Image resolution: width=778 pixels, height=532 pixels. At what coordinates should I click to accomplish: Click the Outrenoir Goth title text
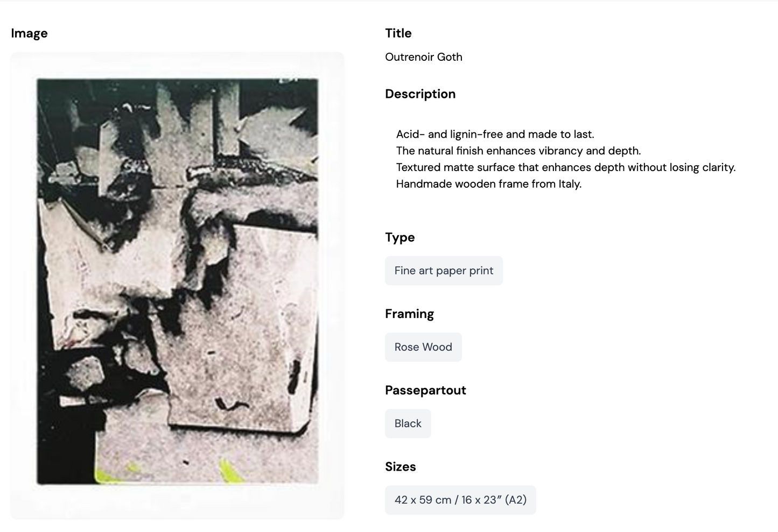point(424,57)
